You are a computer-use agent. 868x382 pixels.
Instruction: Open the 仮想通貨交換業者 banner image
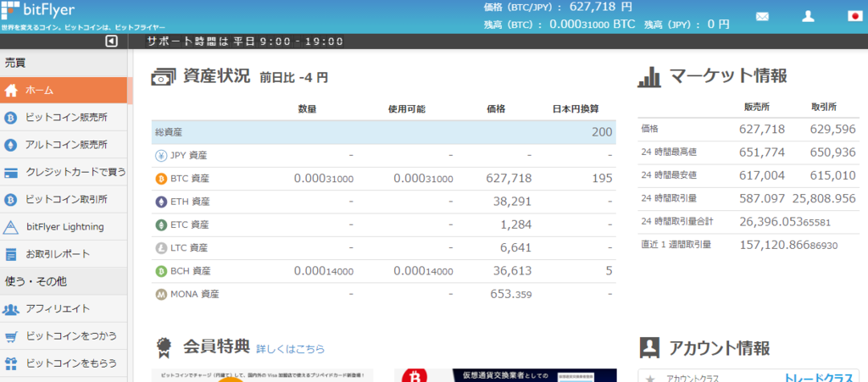coord(505,375)
